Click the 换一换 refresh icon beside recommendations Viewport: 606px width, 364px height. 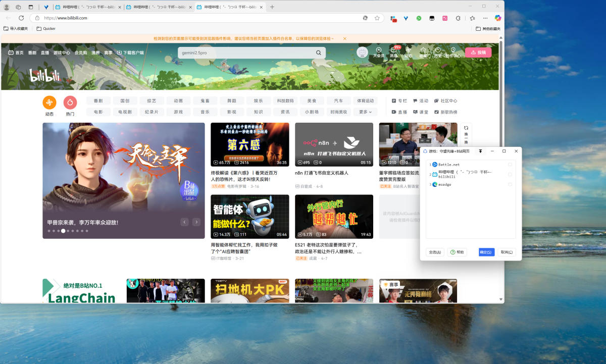466,128
